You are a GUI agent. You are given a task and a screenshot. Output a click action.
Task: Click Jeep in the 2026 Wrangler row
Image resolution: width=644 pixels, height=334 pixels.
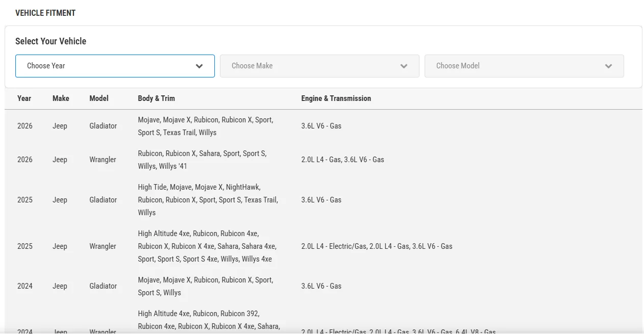[60, 160]
